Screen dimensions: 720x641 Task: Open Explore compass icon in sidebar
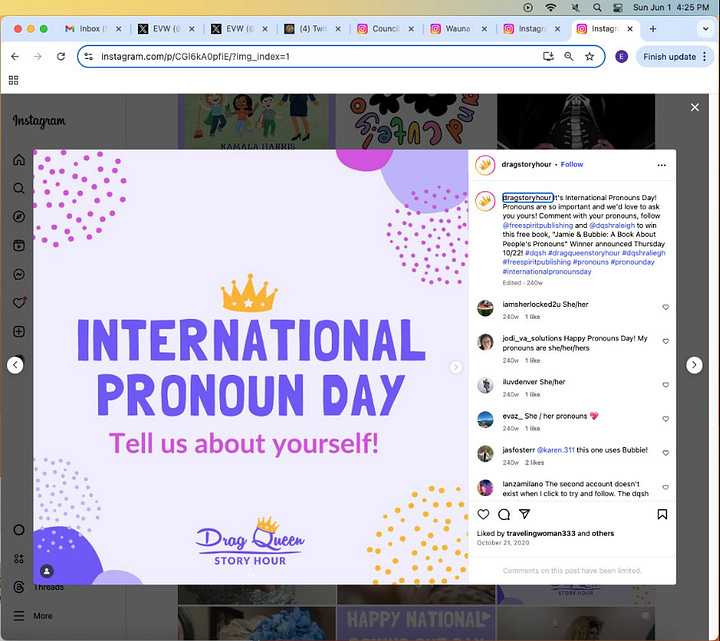pyautogui.click(x=19, y=217)
